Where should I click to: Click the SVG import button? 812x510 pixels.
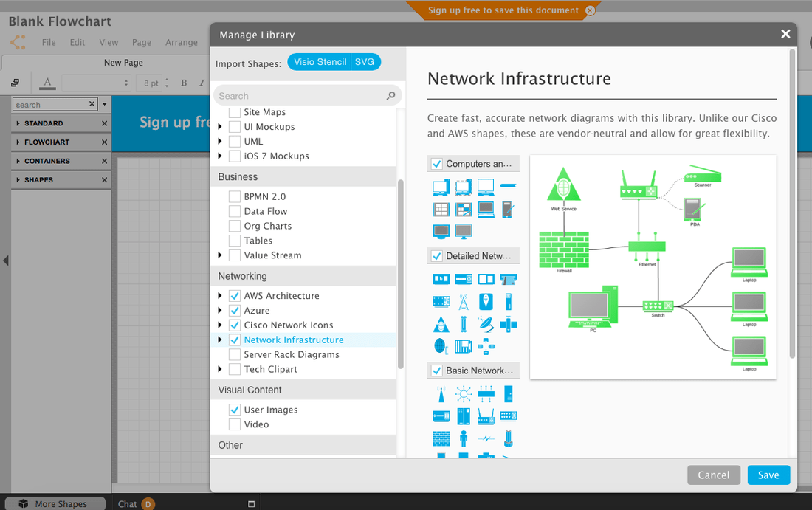365,62
